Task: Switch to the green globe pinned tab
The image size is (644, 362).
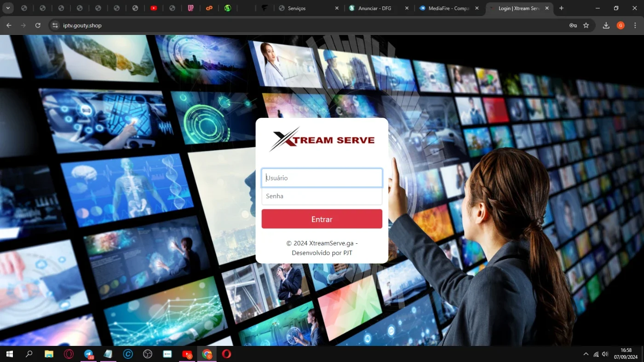Action: coord(227,8)
